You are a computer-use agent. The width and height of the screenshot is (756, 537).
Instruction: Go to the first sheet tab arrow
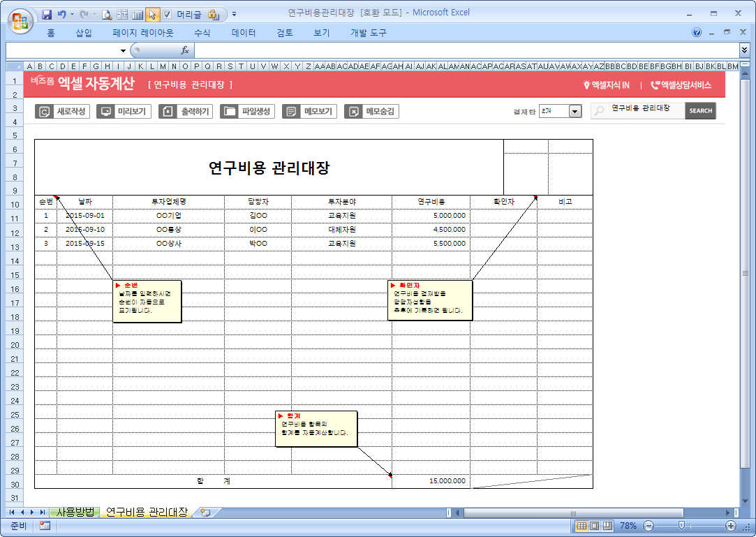[12, 513]
